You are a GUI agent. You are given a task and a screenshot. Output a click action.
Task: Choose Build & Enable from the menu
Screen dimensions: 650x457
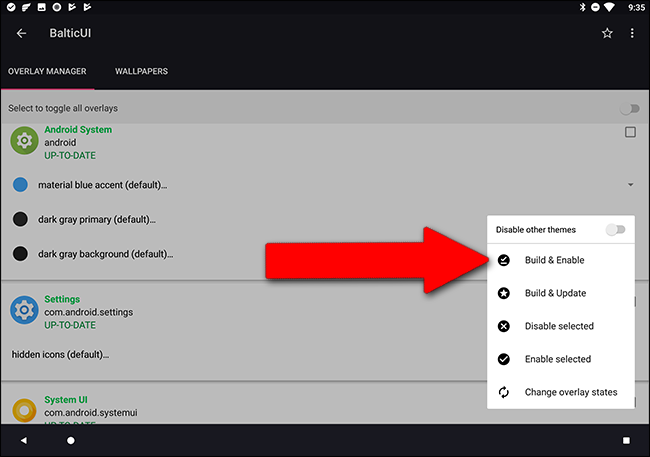point(561,260)
